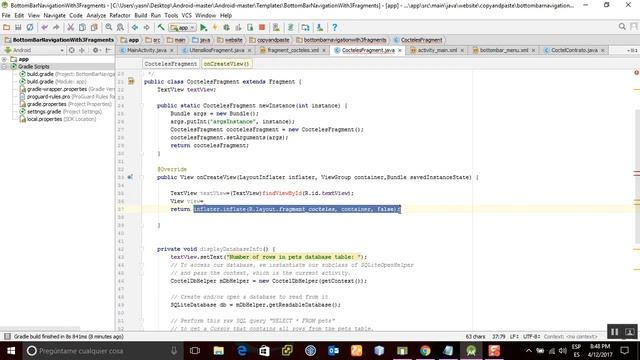Viewport: 640px width, 360px height.
Task: Click the Paste icon in toolbar
Action: [x=94, y=27]
